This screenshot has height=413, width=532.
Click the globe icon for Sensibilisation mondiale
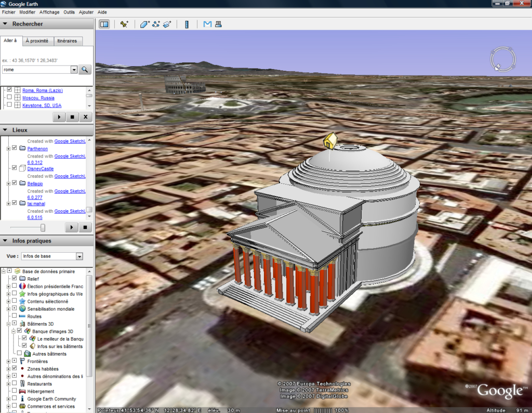[22, 309]
